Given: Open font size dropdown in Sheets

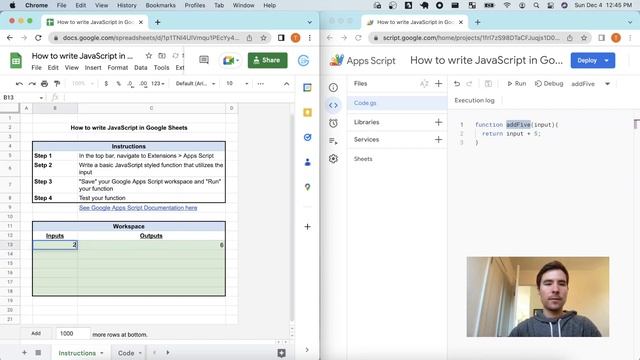Looking at the screenshot, I should click(x=237, y=84).
